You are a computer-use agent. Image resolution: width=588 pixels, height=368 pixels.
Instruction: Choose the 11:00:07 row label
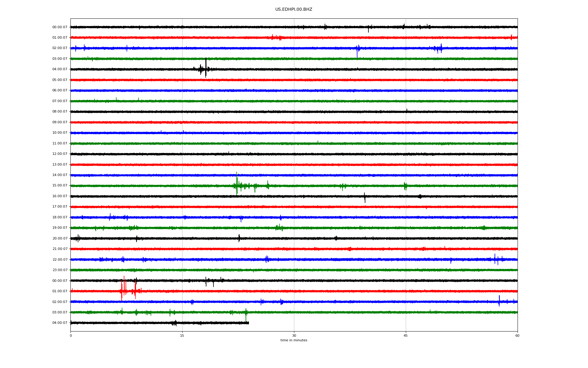point(60,144)
